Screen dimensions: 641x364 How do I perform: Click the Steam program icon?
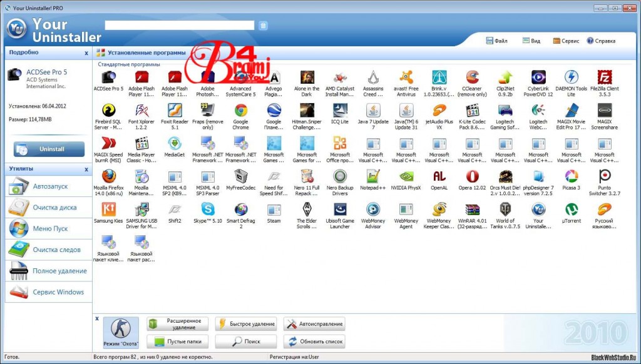274,209
